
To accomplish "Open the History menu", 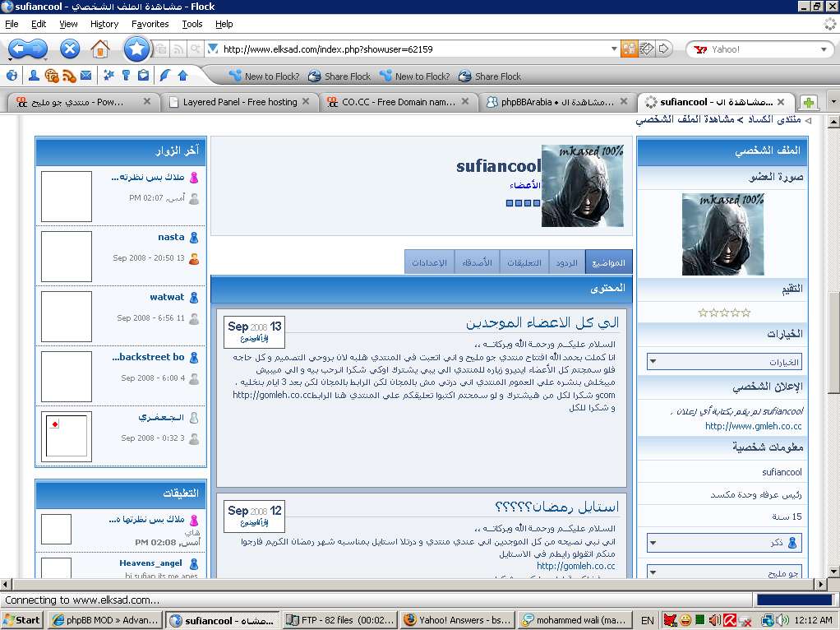I will [x=104, y=24].
